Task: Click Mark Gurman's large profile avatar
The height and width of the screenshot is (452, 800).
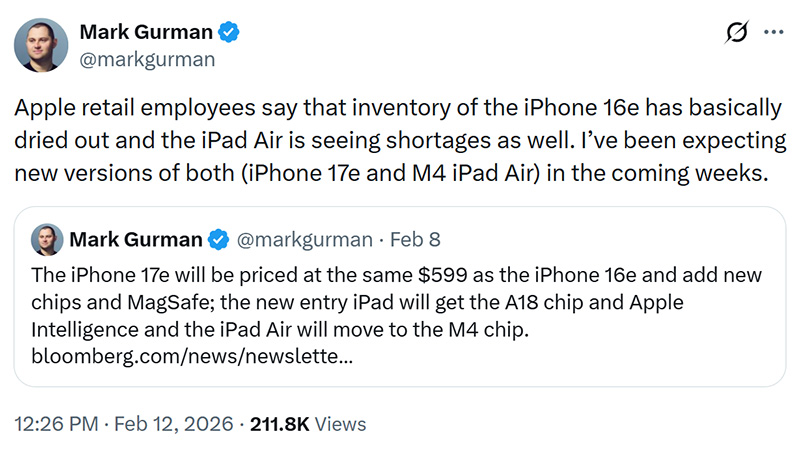Action: 40,47
